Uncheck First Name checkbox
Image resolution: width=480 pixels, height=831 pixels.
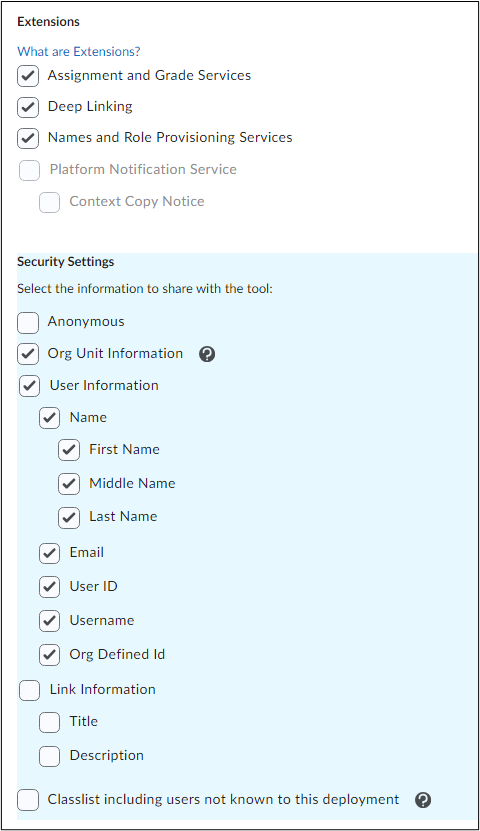click(x=69, y=450)
